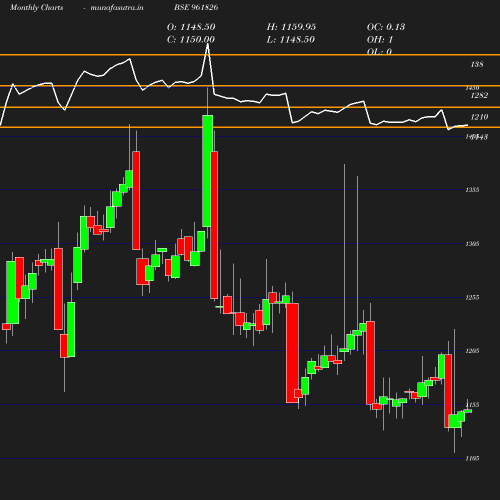
Task: Click the close value 'C: 1150.00'
Action: [x=191, y=40]
